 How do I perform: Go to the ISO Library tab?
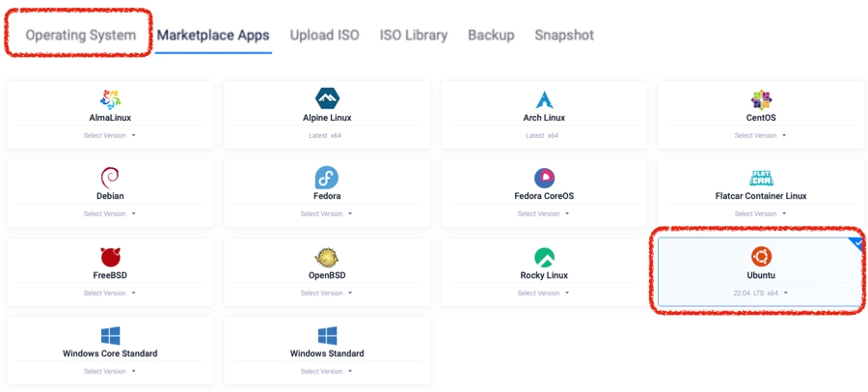click(x=414, y=35)
